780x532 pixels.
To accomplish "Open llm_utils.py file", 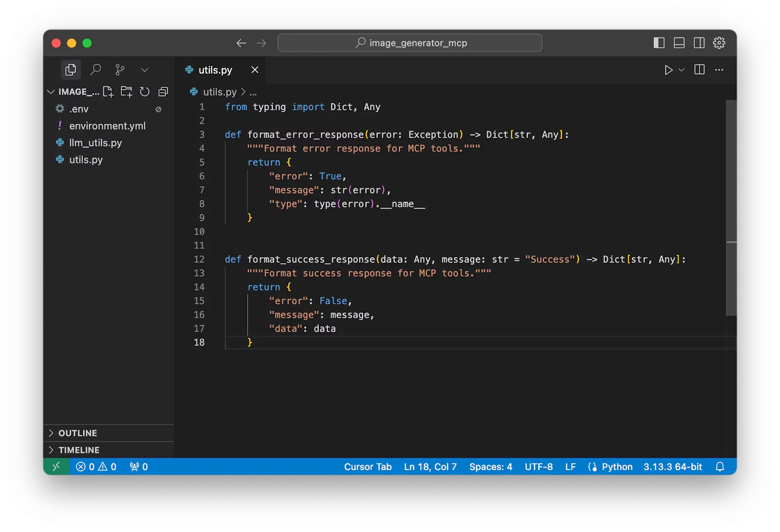I will tap(109, 143).
